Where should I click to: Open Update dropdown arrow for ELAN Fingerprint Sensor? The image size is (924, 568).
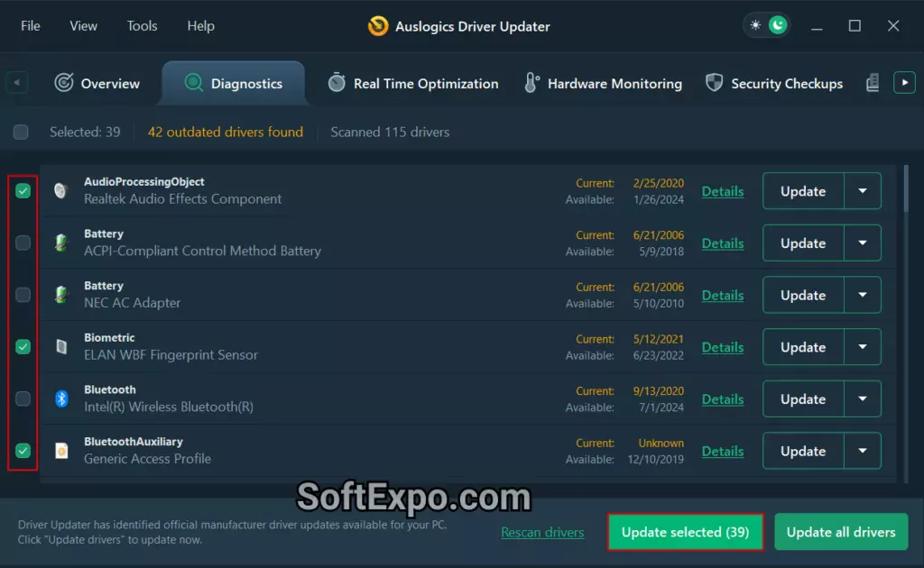pos(863,347)
